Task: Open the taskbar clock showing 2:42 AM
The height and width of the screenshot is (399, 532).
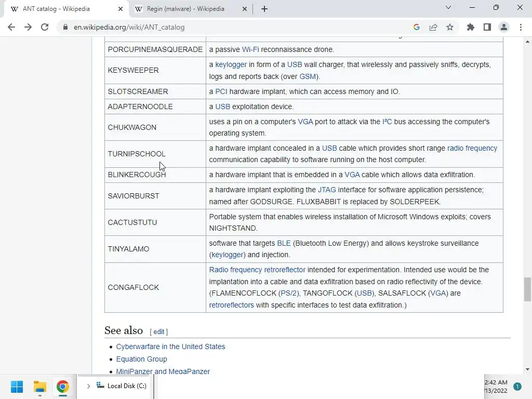Action: pos(496,387)
